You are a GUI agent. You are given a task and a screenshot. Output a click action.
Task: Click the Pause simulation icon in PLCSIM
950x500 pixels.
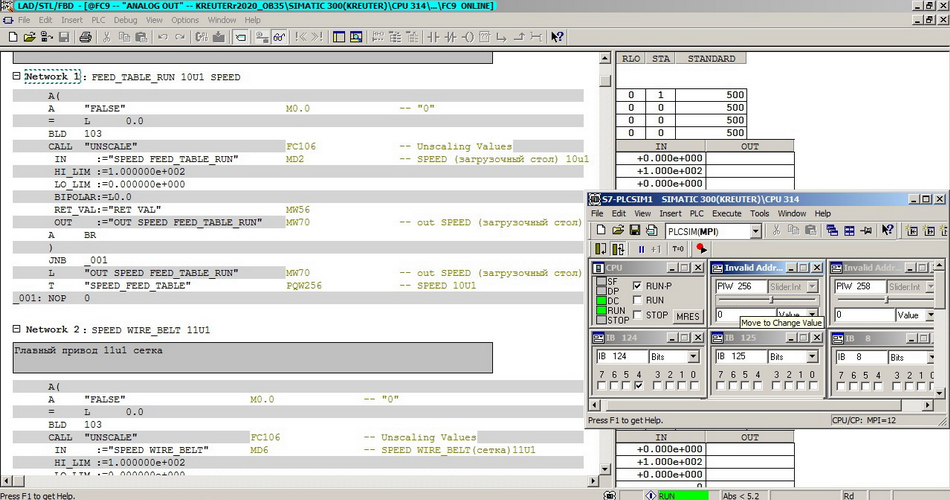(641, 249)
